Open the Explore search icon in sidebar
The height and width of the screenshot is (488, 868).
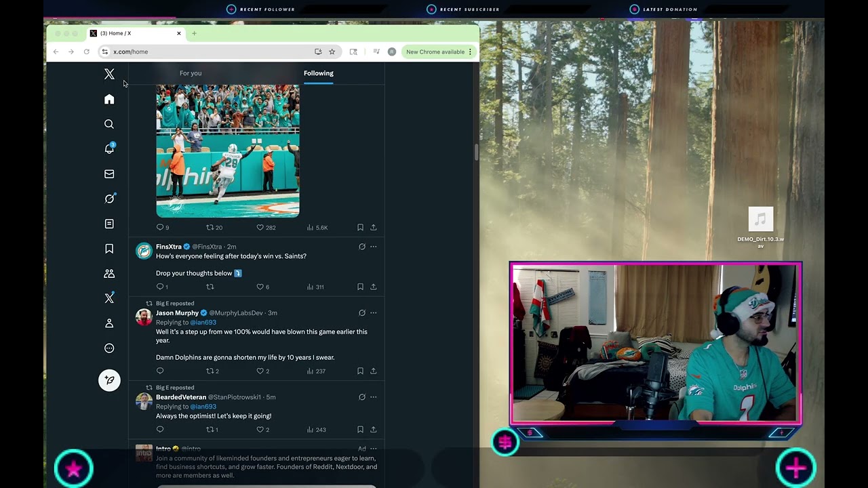(x=109, y=124)
